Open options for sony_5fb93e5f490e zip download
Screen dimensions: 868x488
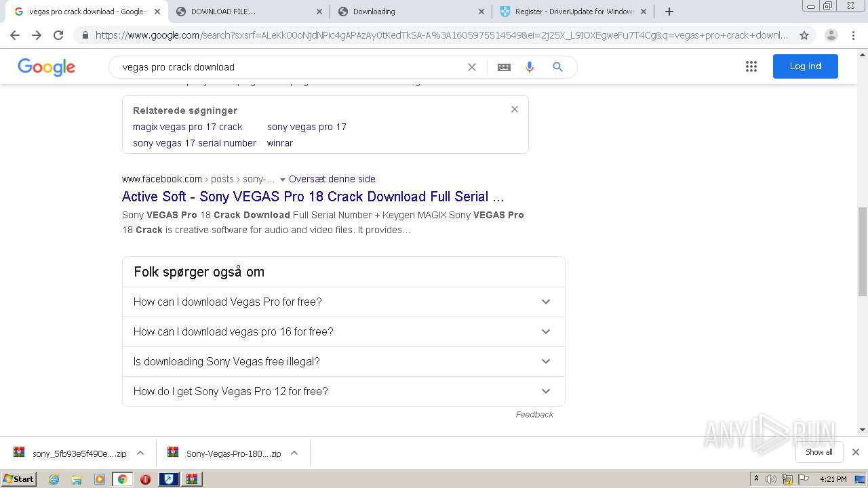140,453
